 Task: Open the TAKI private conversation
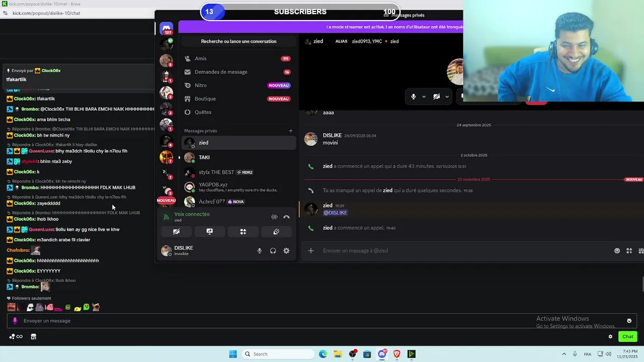pos(238,157)
